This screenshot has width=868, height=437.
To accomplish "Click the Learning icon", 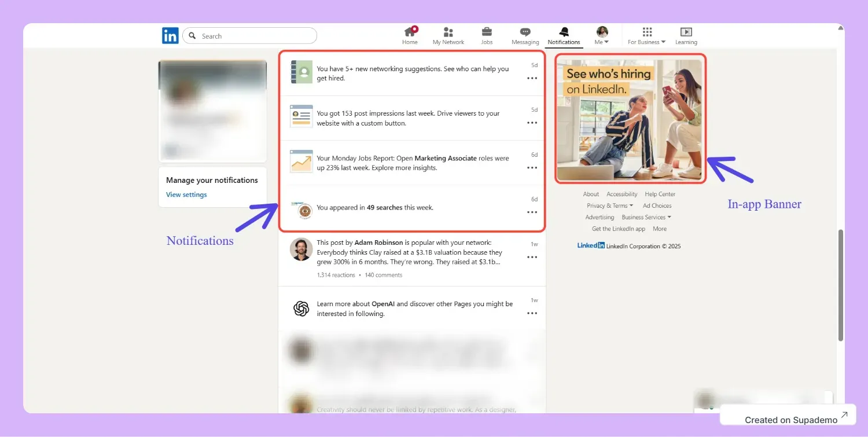I will (686, 32).
